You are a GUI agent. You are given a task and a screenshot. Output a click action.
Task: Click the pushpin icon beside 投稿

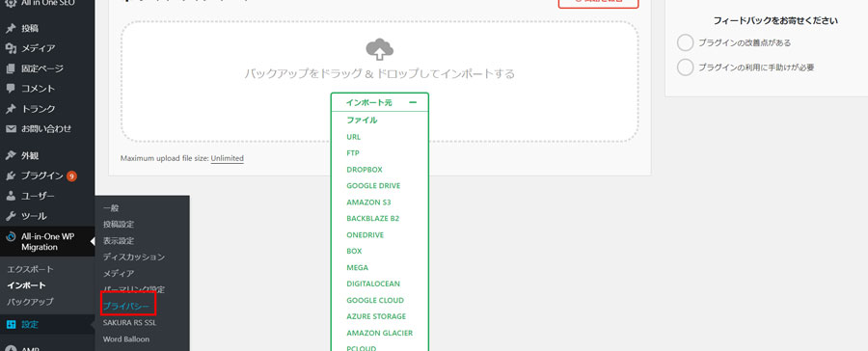pos(11,29)
